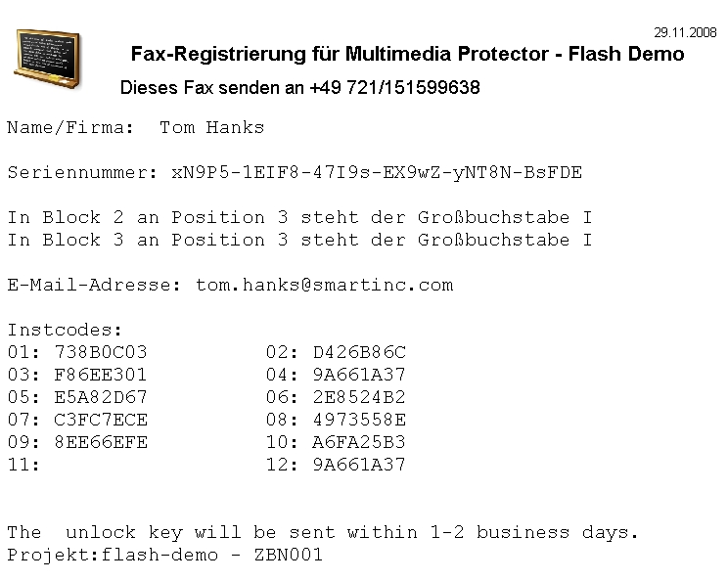The image size is (728, 581).
Task: Click instcode 05 value E5A82D67
Action: 101,397
